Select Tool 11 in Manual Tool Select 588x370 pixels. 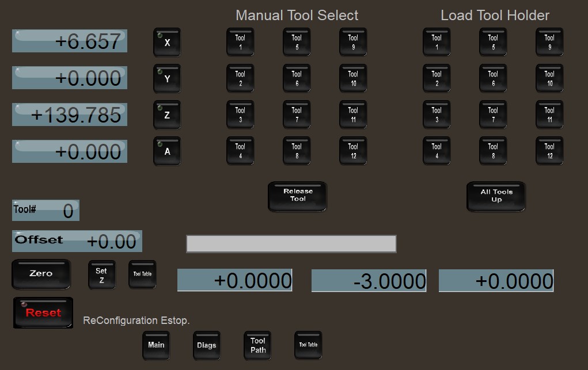pos(353,115)
